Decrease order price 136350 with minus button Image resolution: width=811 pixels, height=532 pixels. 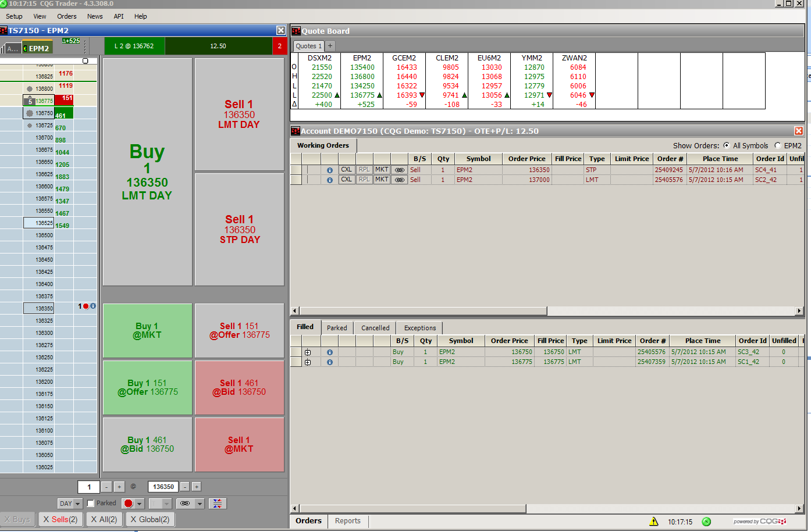[184, 487]
